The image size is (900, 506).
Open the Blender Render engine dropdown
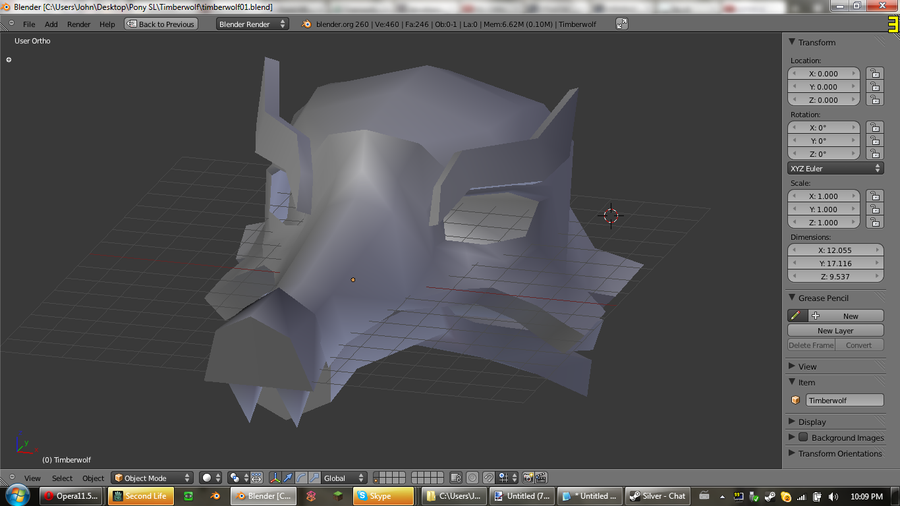pyautogui.click(x=251, y=24)
